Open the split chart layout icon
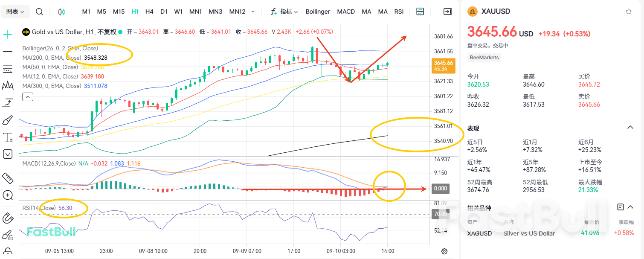The image size is (644, 259). coord(420,12)
